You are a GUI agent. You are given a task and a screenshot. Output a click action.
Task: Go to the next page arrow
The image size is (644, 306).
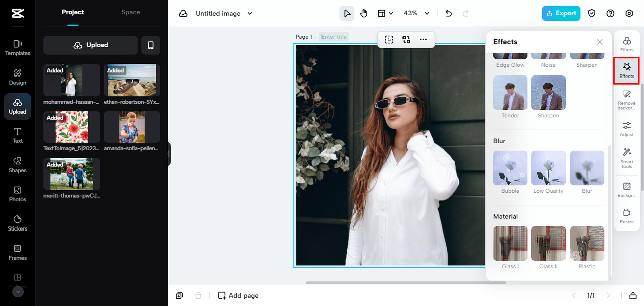[608, 296]
